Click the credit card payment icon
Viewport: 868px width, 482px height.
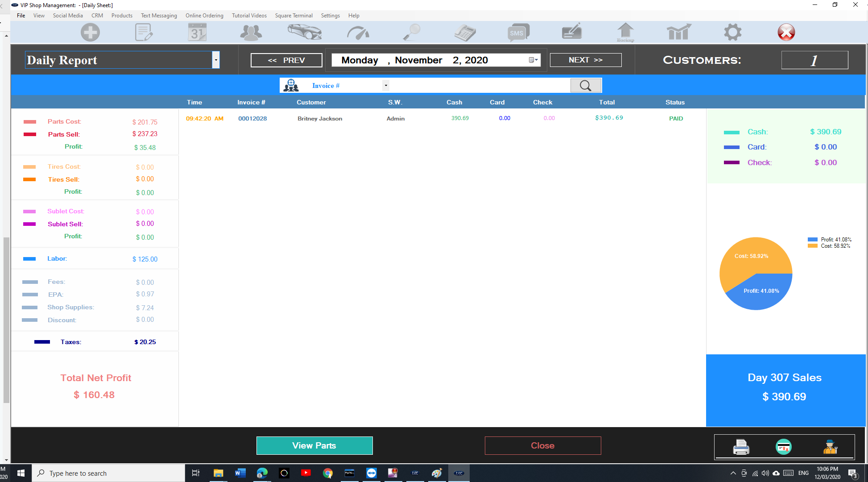click(784, 447)
